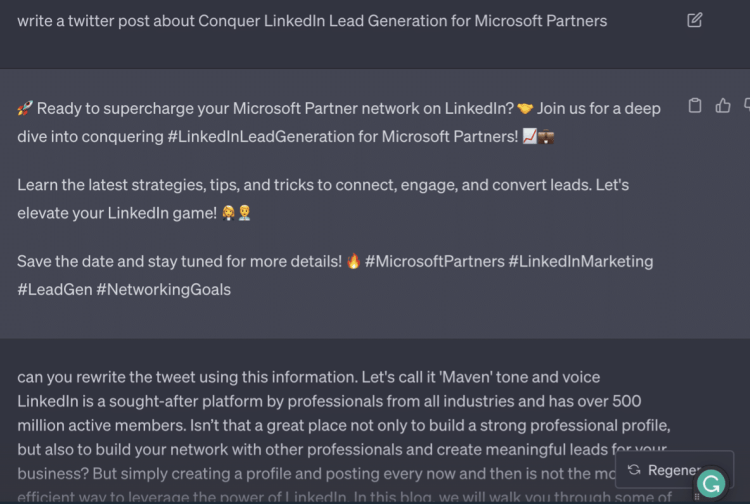Click the 'can you rewrite the tweet' message
Image resolution: width=750 pixels, height=504 pixels.
(344, 437)
